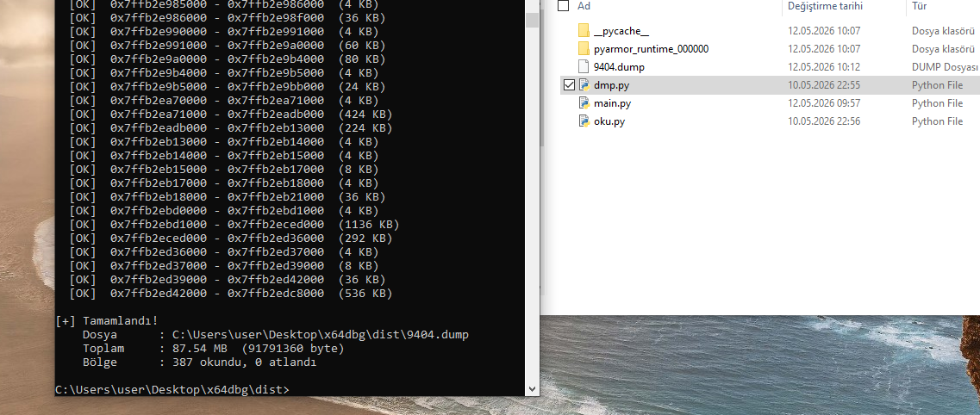Screen dimensions: 980x415
Task: Select the oku.py file name
Action: click(x=609, y=121)
